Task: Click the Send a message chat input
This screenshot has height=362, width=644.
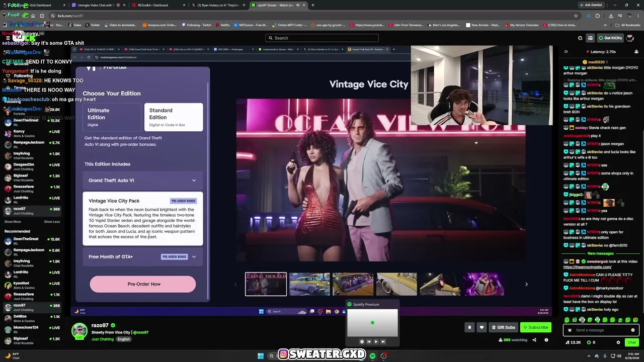Action: point(601,330)
